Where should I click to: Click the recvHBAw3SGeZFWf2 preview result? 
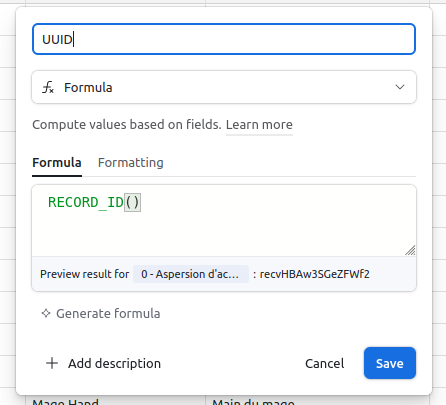[x=315, y=274]
